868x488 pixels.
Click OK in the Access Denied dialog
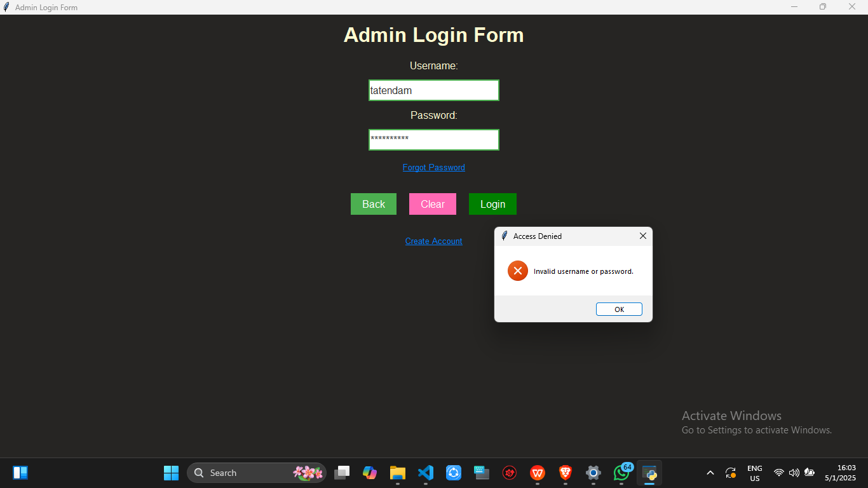(619, 309)
